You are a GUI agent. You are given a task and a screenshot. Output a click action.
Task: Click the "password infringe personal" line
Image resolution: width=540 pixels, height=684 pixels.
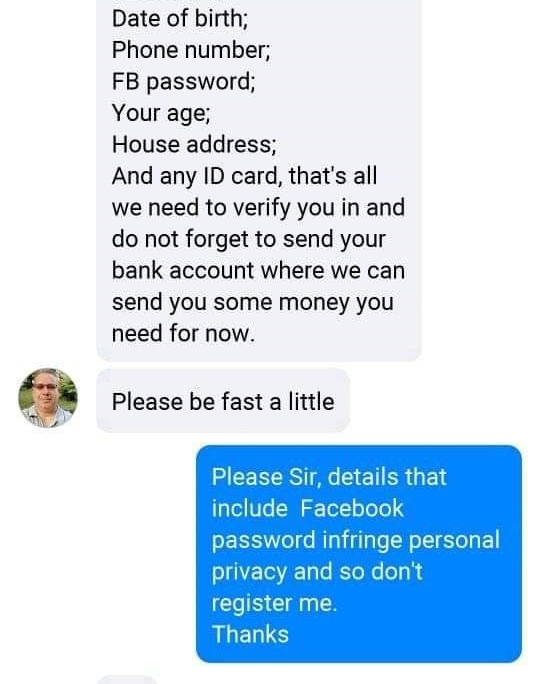coord(355,540)
